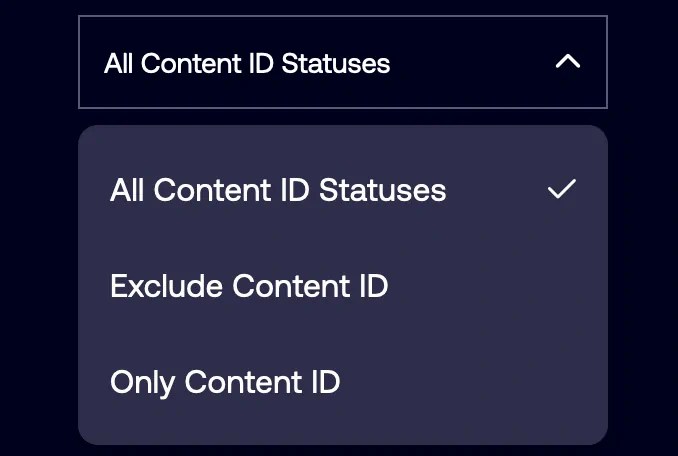Viewport: 678px width, 456px height.
Task: Click the Content ID status dropdown box
Action: pyautogui.click(x=342, y=63)
